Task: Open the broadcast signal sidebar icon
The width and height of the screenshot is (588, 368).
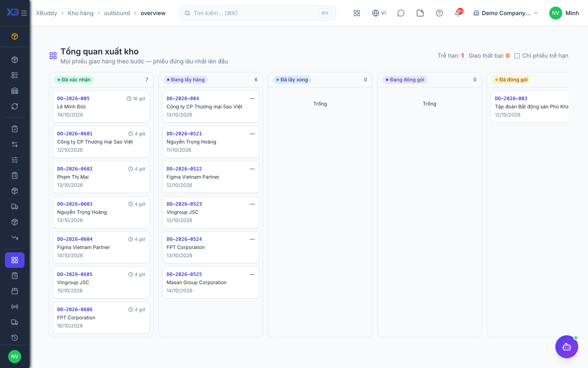Action: pos(14,307)
